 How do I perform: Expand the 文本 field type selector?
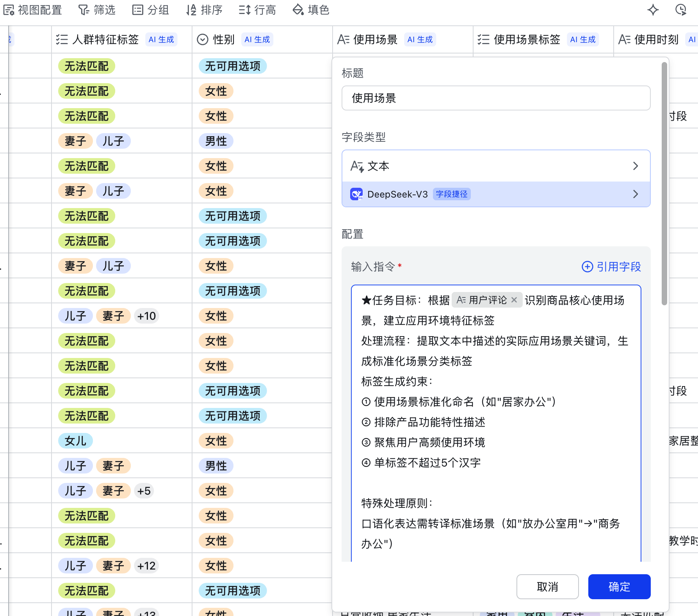496,166
